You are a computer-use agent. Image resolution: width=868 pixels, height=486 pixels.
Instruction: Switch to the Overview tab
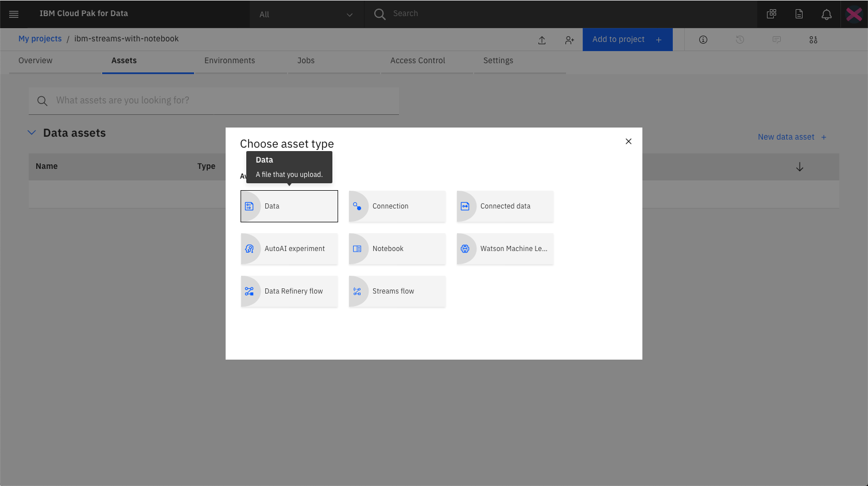tap(36, 60)
